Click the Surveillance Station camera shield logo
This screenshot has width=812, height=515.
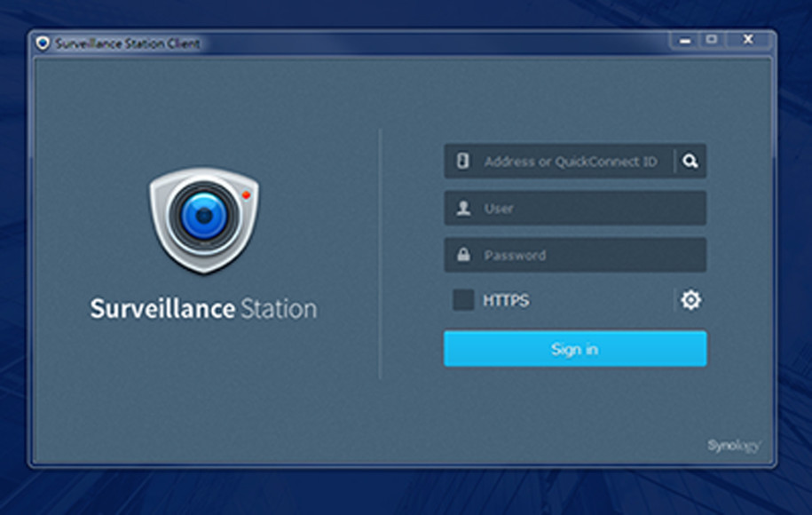(x=204, y=219)
